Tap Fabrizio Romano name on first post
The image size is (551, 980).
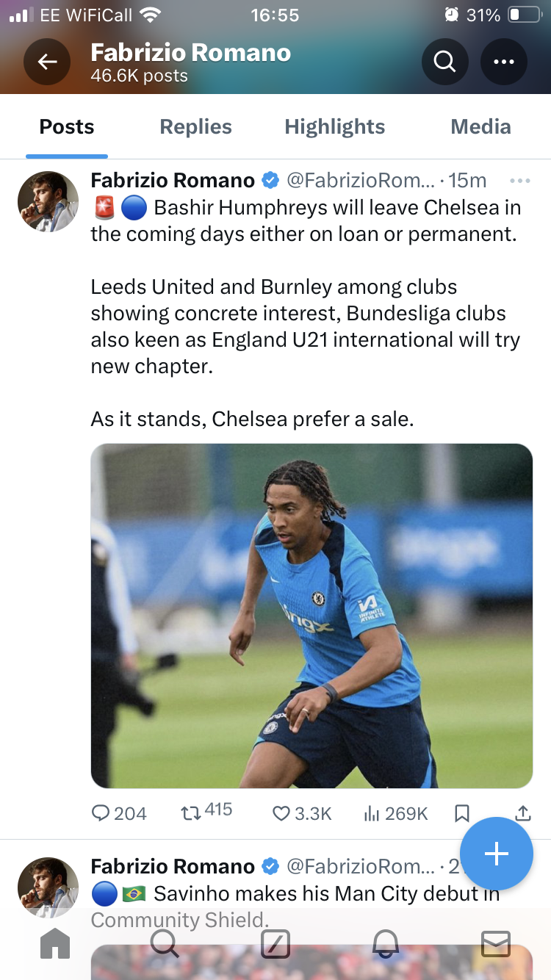[x=173, y=180]
